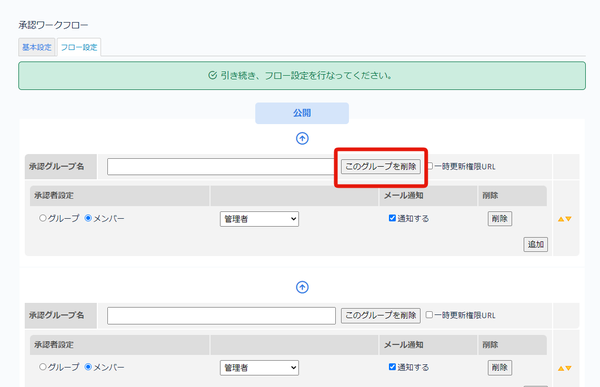Click 削除 button in second group approver row
Screen dimensions: 600x387
pos(500,367)
